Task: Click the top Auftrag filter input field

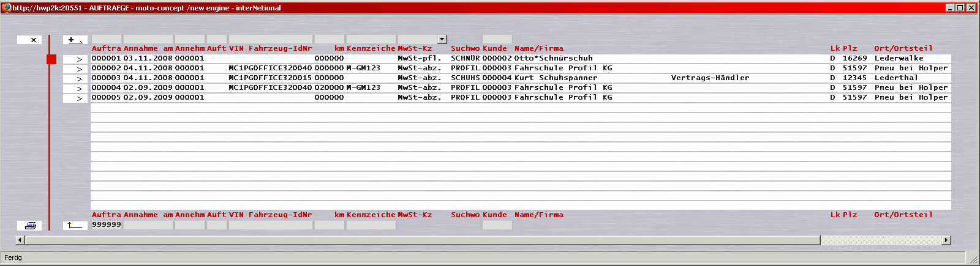Action: pyautogui.click(x=106, y=40)
